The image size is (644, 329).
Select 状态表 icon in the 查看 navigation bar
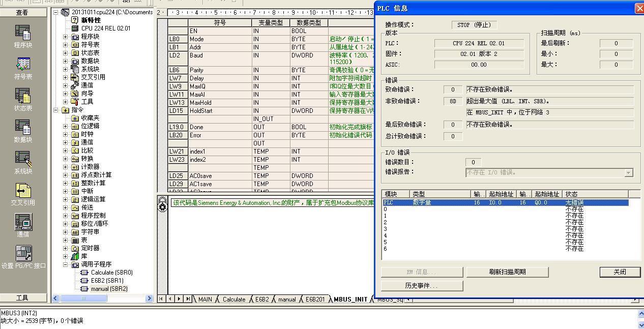pyautogui.click(x=23, y=96)
